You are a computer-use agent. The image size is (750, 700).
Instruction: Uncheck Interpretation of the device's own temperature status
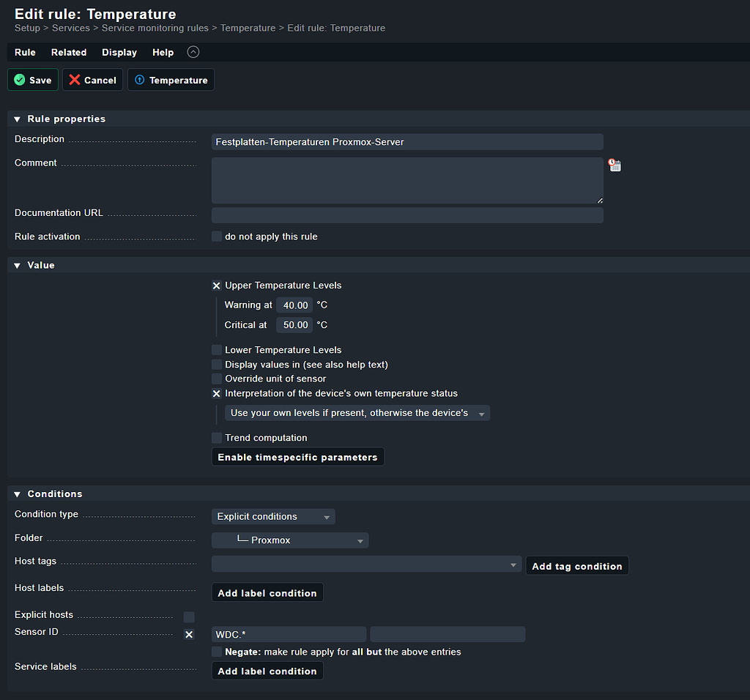pyautogui.click(x=217, y=393)
